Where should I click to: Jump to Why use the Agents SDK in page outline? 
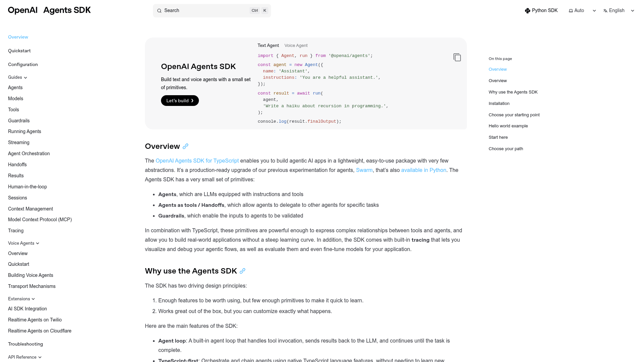point(513,92)
